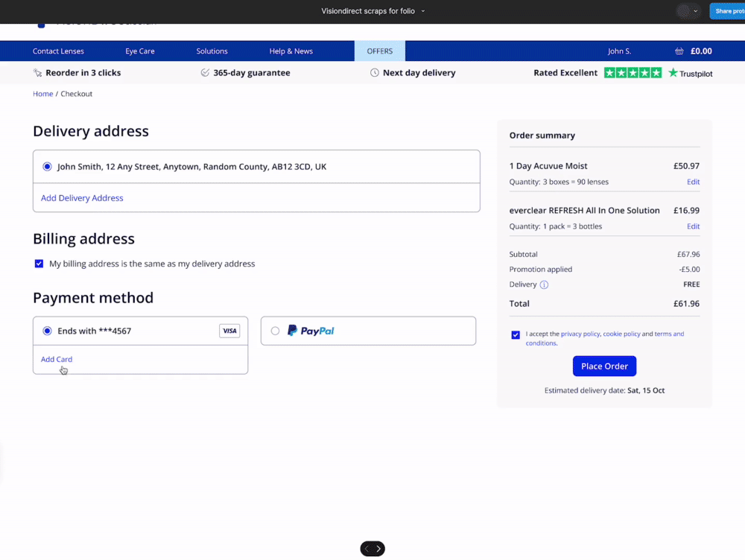Click the PayPal logo
The image size is (745, 560).
point(311,331)
